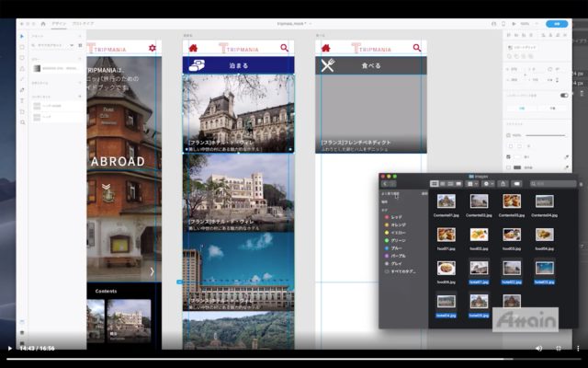Screen dimensions: 588x368
Task: Click the fill eyedropper icon
Action: [566, 157]
